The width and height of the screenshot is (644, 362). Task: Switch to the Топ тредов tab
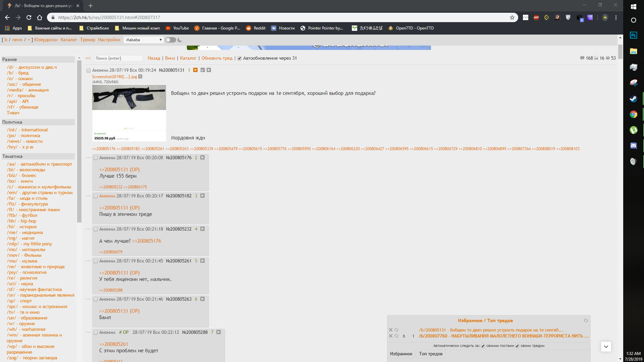click(430, 354)
